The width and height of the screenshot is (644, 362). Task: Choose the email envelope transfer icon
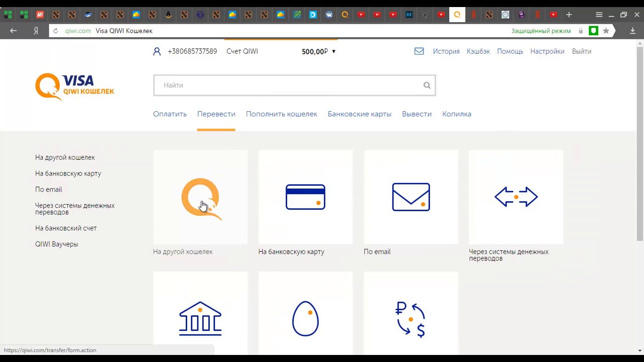coord(411,197)
